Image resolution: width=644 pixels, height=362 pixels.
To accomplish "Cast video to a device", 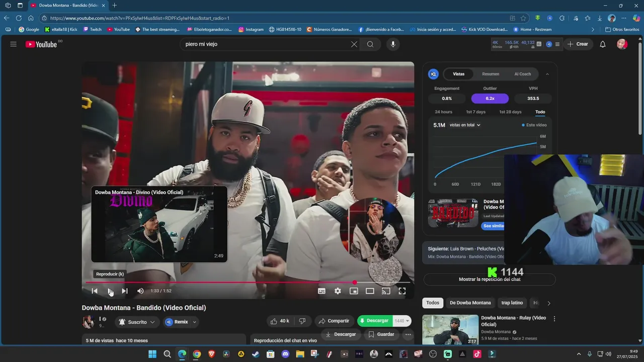I will (386, 291).
